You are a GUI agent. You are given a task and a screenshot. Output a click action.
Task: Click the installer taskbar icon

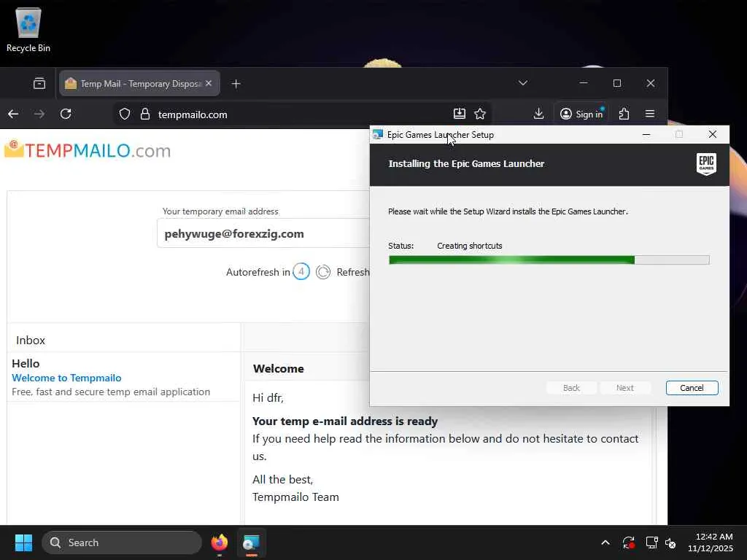(x=251, y=542)
